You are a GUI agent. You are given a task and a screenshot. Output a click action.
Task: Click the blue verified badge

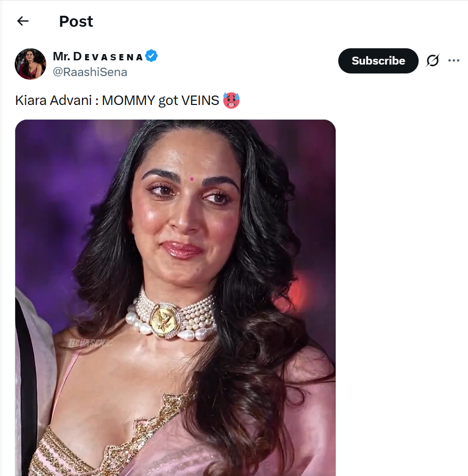(x=152, y=56)
